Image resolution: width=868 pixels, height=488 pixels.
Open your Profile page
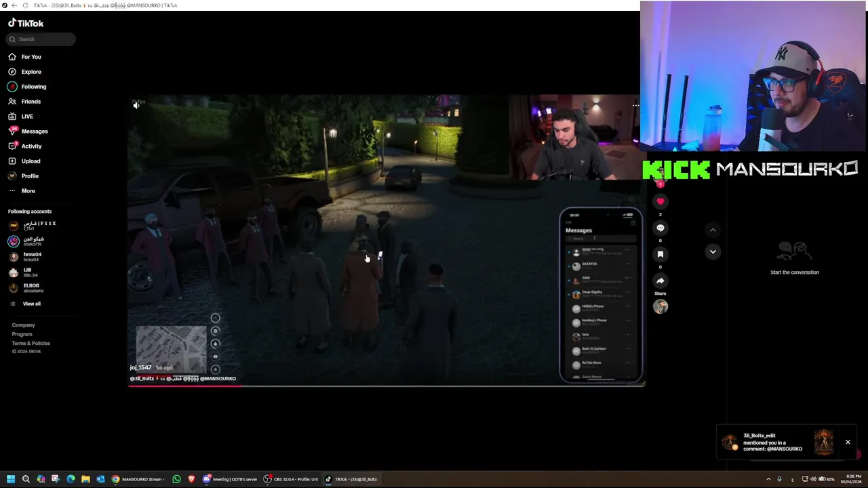(x=24, y=176)
